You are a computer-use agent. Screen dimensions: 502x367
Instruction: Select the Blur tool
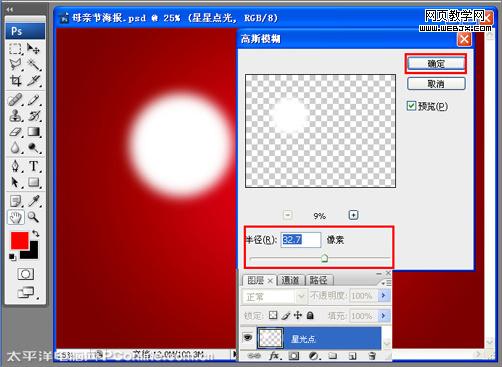pyautogui.click(x=15, y=147)
